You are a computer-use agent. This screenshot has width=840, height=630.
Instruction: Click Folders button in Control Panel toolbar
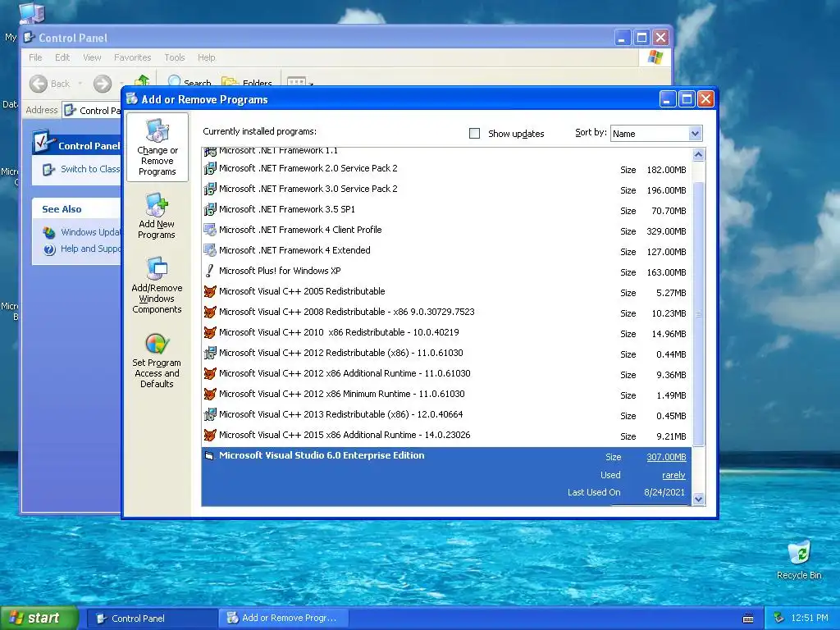pos(247,82)
